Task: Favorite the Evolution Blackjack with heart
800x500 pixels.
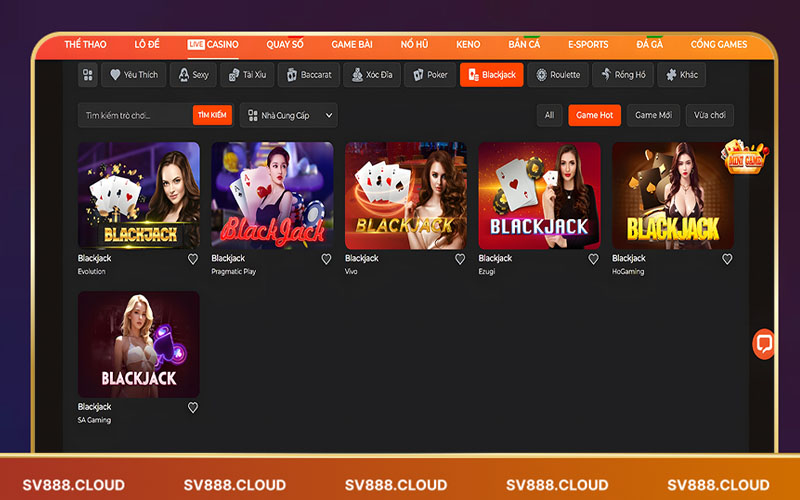Action: [193, 259]
